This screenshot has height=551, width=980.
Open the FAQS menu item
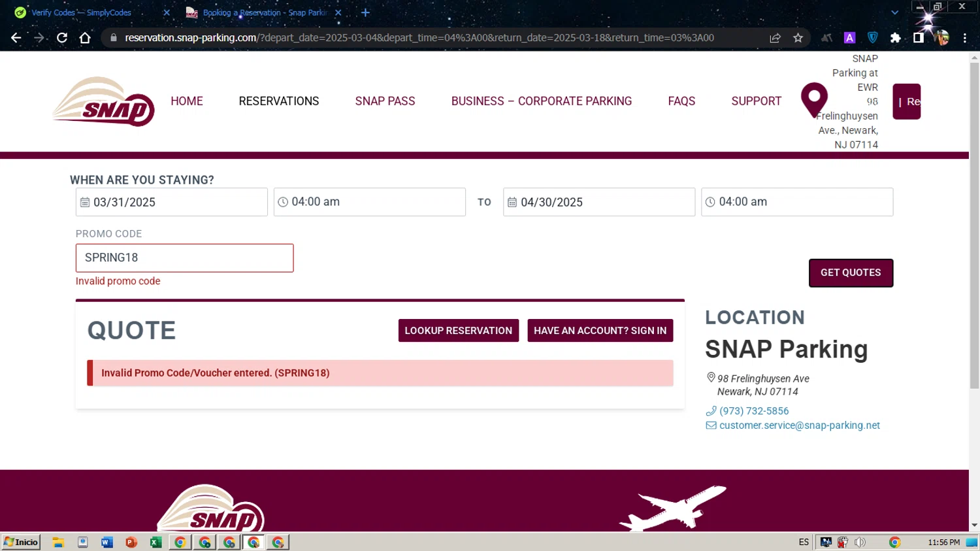[681, 101]
